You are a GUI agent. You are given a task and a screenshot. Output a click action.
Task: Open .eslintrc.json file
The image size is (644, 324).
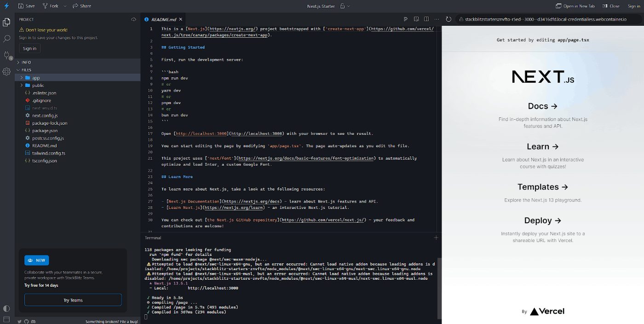78,93
